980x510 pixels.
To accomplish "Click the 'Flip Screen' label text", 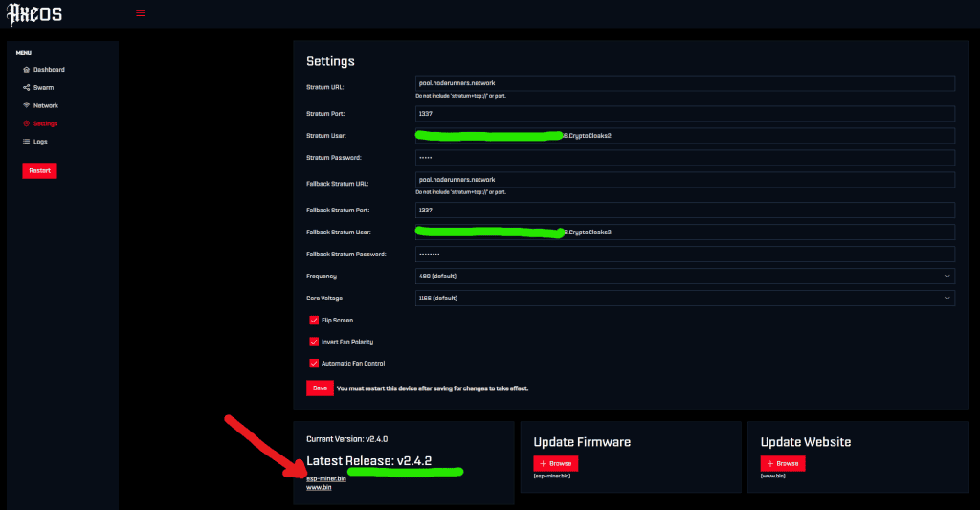I will click(338, 320).
